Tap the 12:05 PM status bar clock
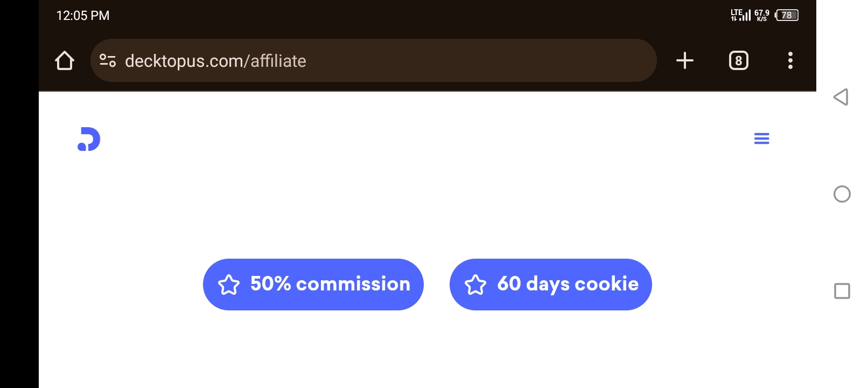This screenshot has width=868, height=388. click(83, 16)
